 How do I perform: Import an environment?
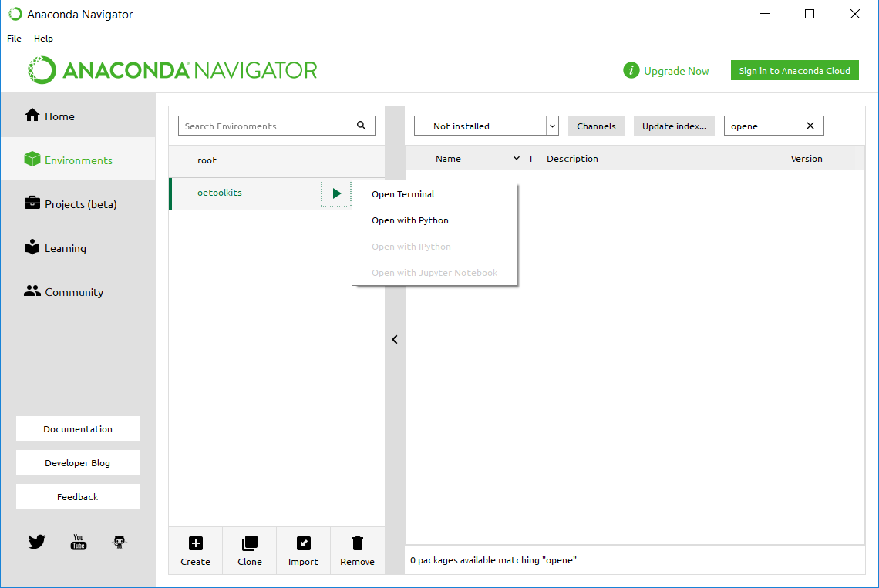tap(303, 550)
